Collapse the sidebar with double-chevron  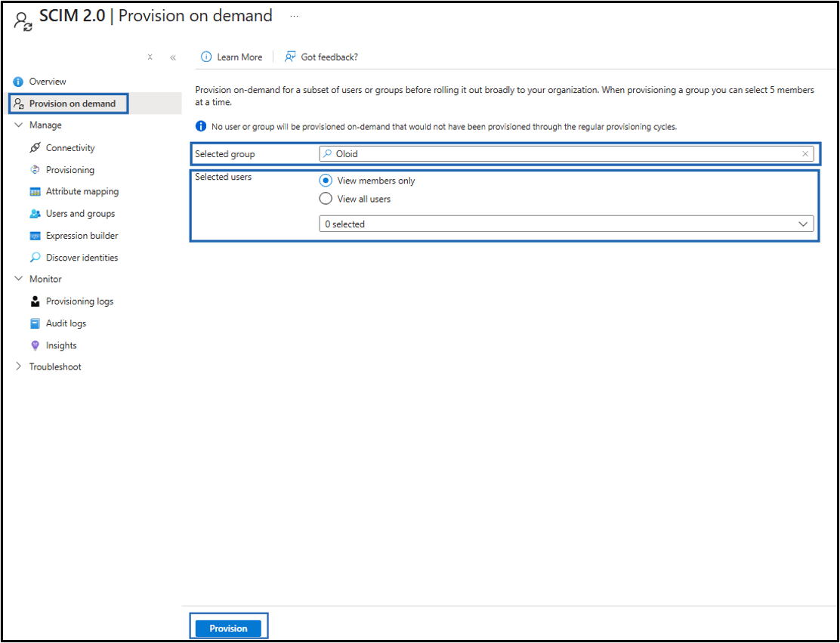(x=173, y=57)
